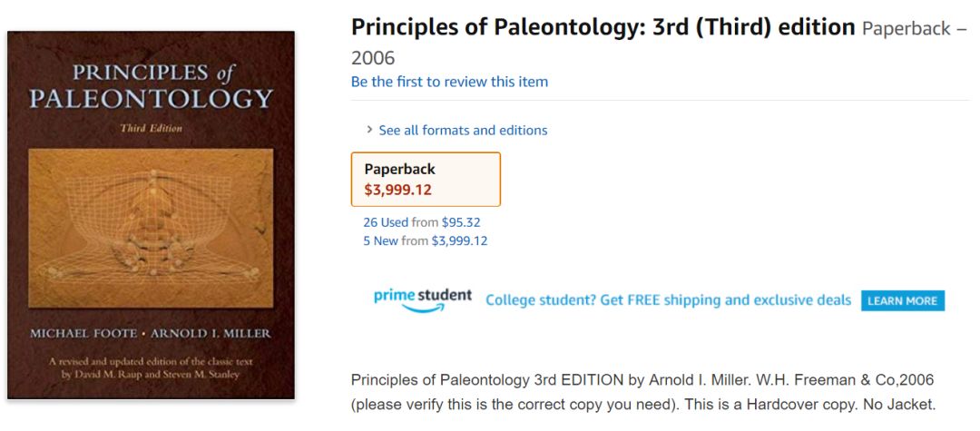This screenshot has width=980, height=431.
Task: Click the red $3,999.12 Paperback price
Action: tap(397, 190)
